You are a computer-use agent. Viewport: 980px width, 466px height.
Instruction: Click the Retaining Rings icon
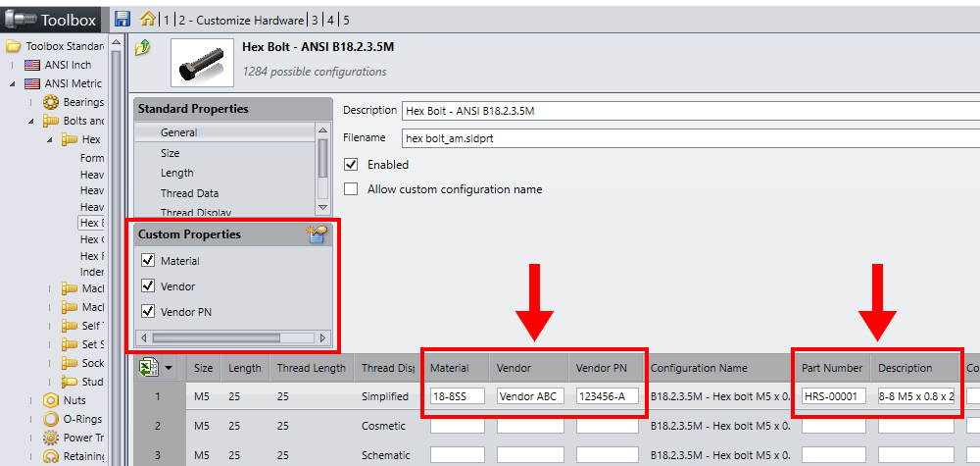[51, 456]
